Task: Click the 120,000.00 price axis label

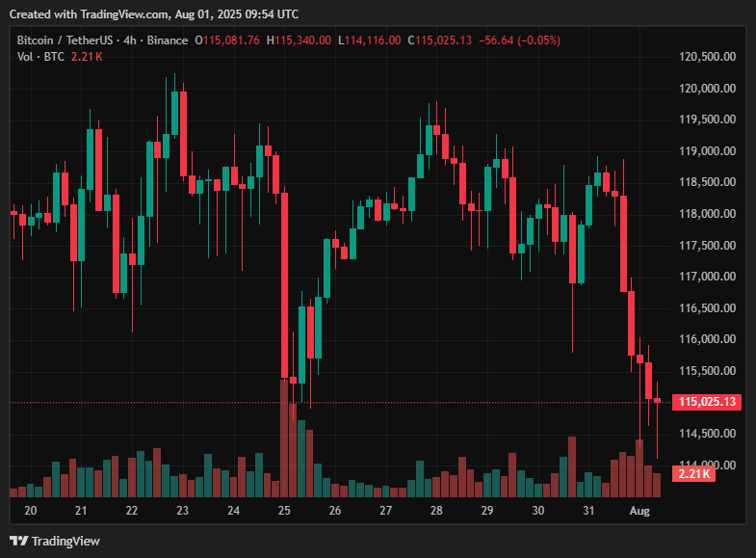Action: click(x=708, y=89)
